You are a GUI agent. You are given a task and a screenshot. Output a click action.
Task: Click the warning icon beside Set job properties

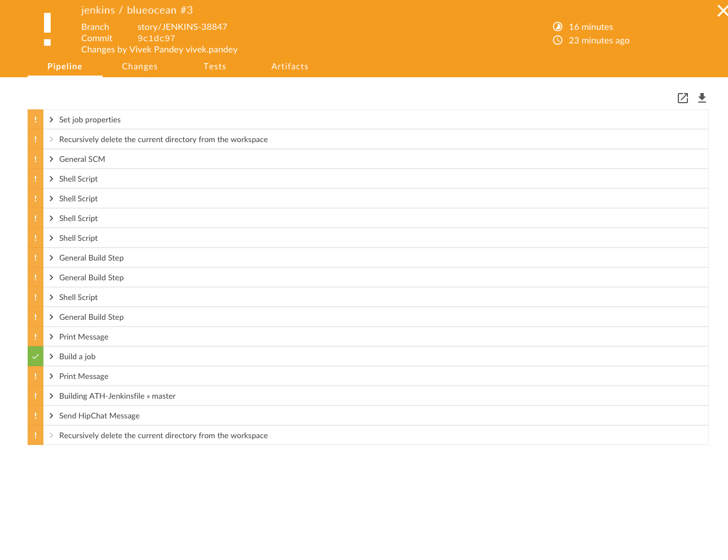tap(36, 120)
